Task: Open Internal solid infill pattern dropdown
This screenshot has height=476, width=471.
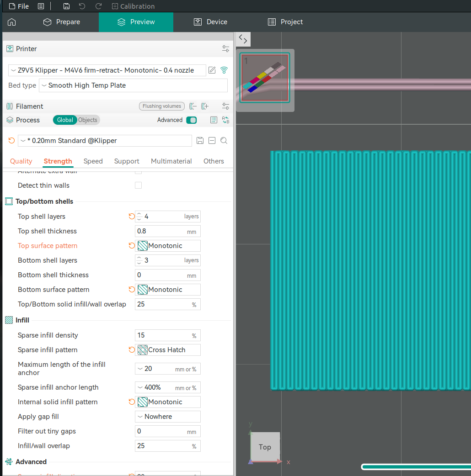Action: [x=168, y=402]
